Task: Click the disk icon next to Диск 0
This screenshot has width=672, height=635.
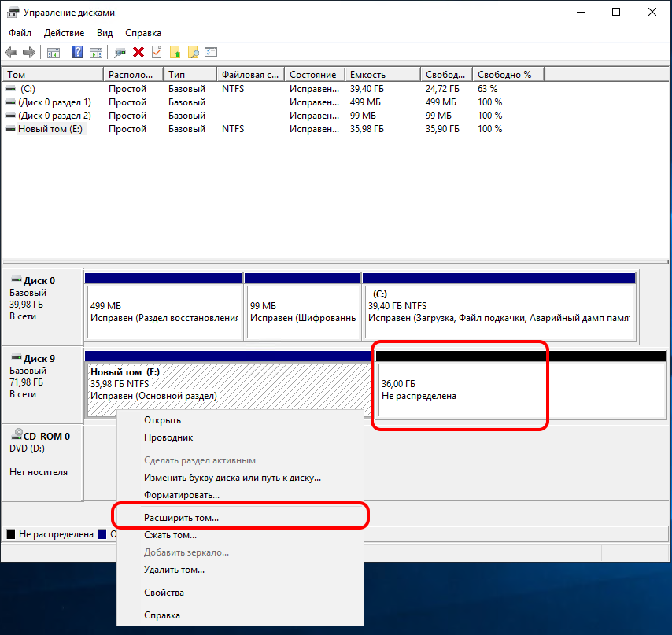Action: tap(17, 280)
